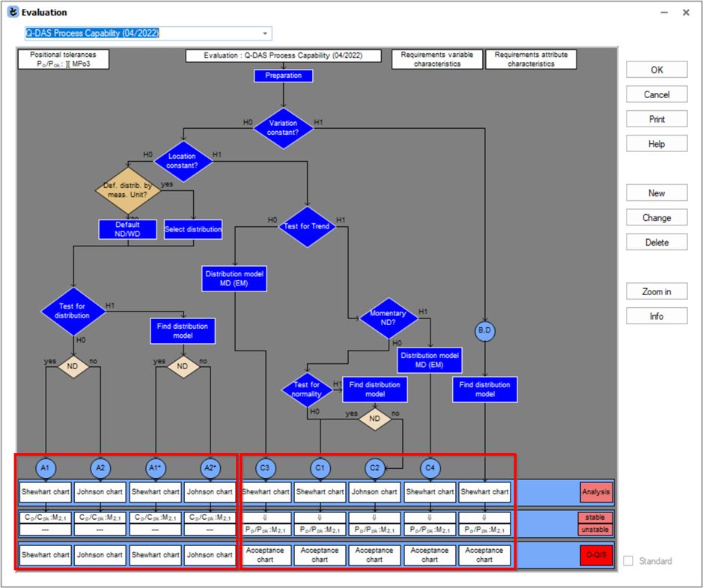Click the Q-DAS Process Capability combo box text
Screen dimensions: 703x588
[92, 33]
